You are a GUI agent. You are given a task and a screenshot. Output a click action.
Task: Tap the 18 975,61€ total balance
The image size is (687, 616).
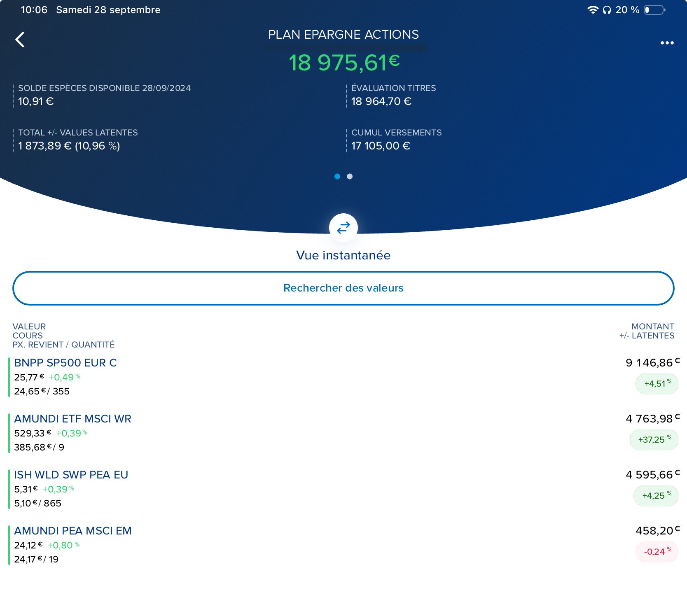pos(344,63)
